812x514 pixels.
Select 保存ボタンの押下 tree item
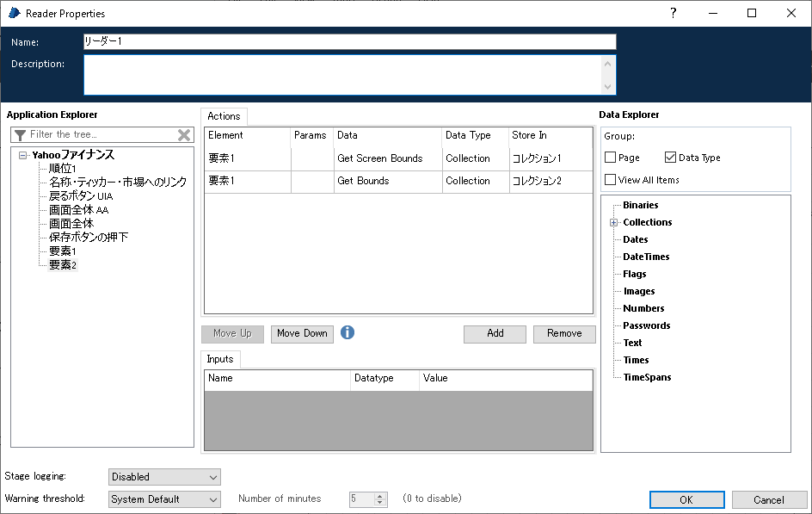coord(88,238)
